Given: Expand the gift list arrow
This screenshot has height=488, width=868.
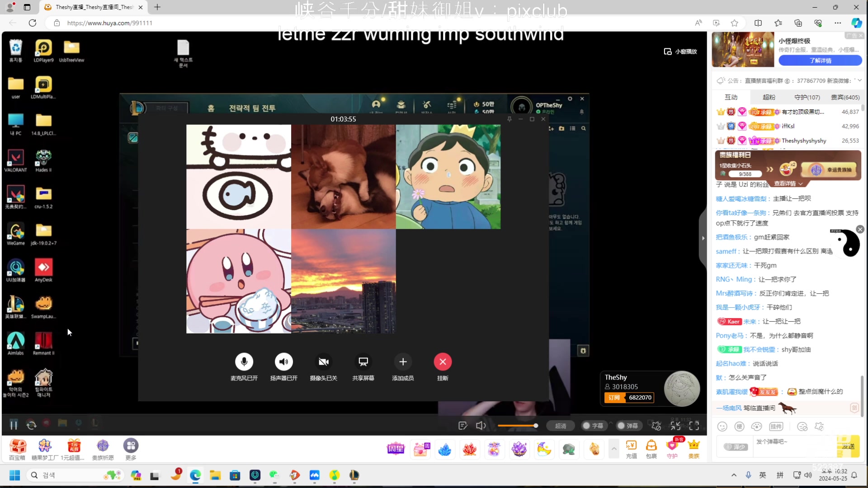Looking at the screenshot, I should click(613, 449).
